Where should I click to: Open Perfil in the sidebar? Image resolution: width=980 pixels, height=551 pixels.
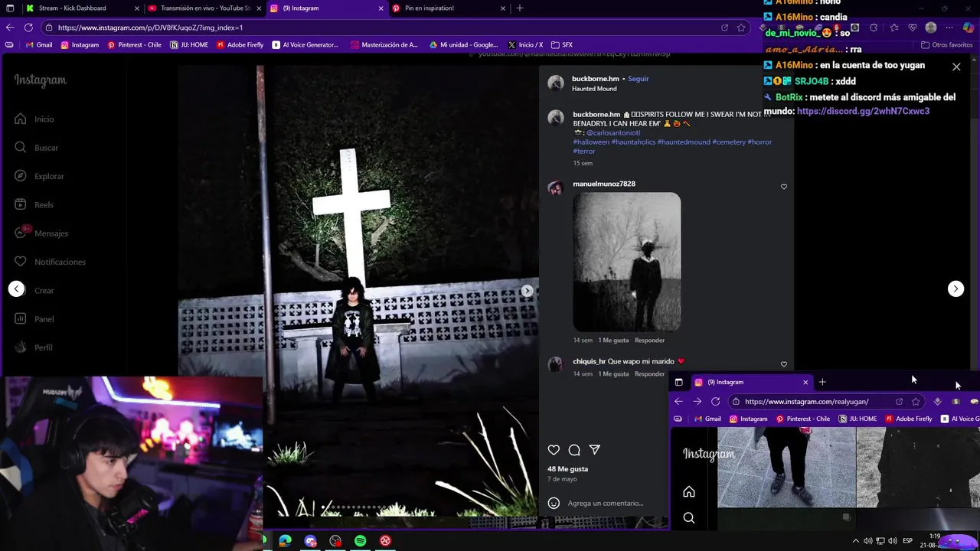(x=34, y=347)
